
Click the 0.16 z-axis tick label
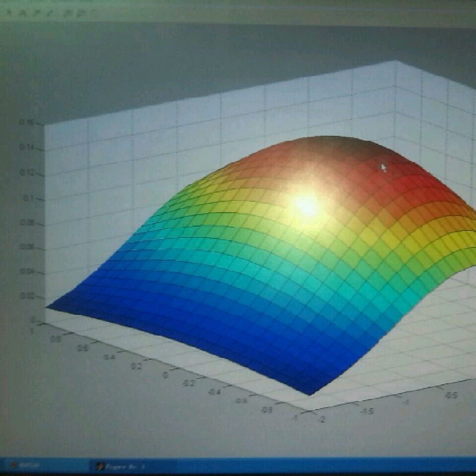point(26,122)
